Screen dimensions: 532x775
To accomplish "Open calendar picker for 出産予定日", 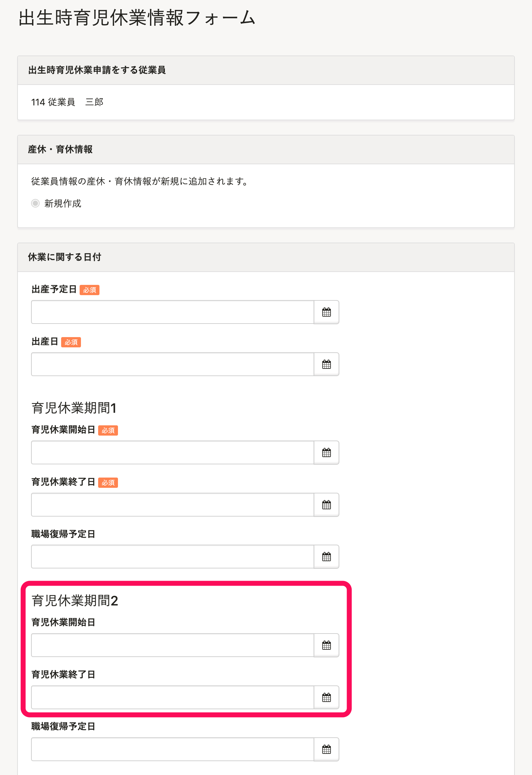I will tap(326, 312).
